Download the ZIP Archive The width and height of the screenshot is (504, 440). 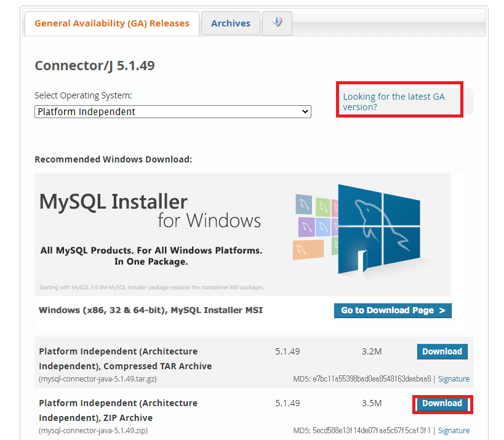click(x=442, y=403)
